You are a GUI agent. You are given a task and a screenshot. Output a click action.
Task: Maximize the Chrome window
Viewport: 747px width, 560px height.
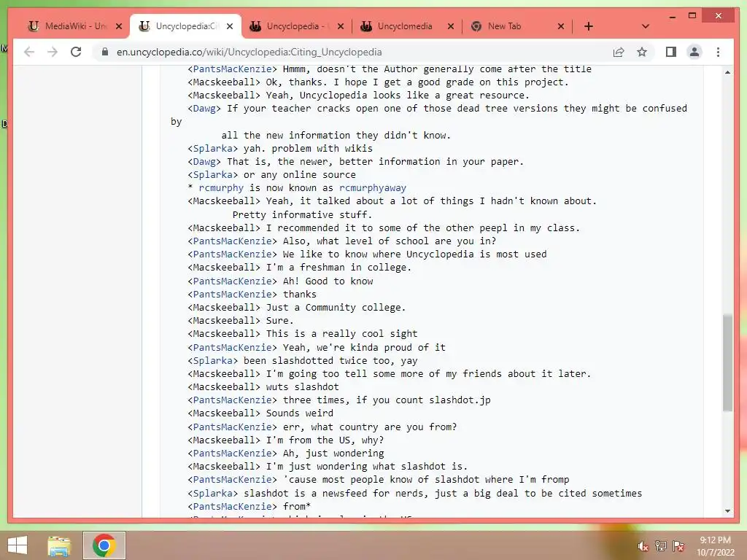point(692,16)
